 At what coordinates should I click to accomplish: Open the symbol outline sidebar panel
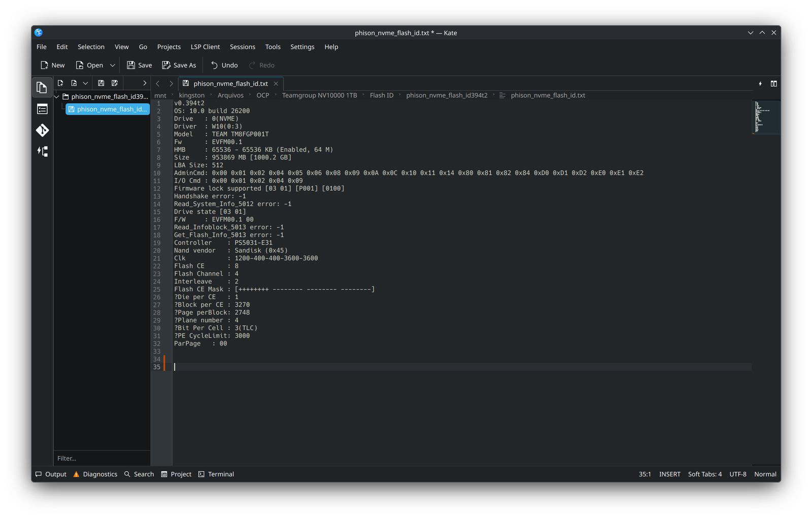click(42, 109)
